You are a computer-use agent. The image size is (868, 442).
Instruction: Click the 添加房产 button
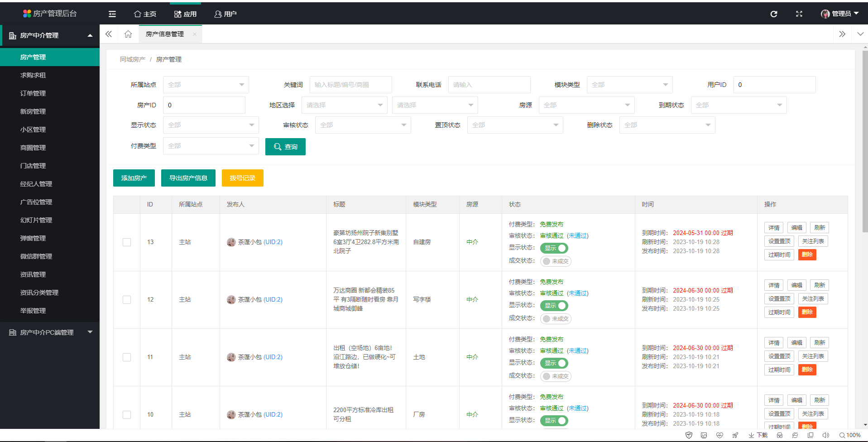point(134,178)
